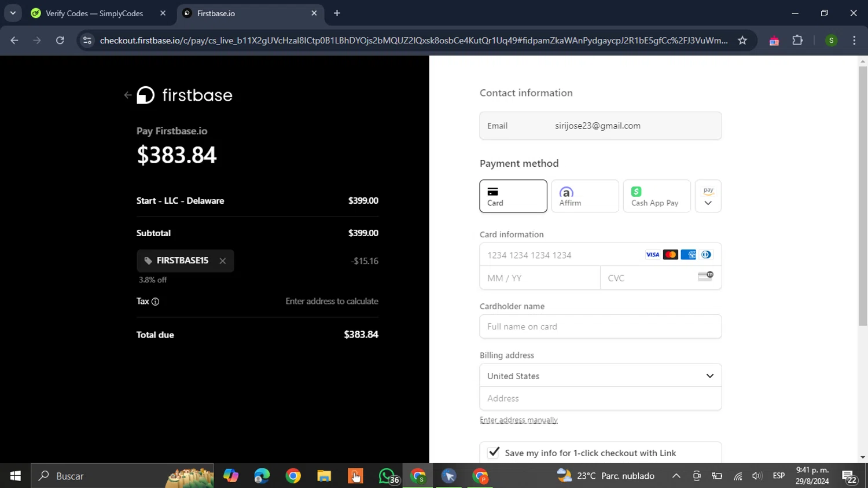Expand more payment methods dropdown
The image size is (868, 488).
click(708, 196)
